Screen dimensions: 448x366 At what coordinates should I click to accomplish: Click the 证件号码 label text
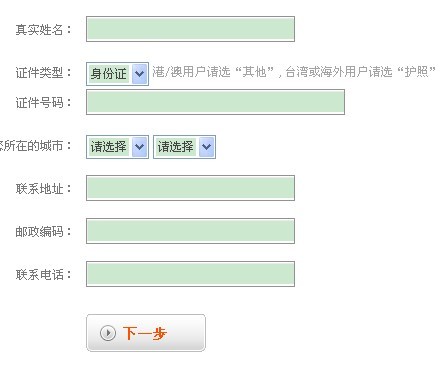[39, 102]
